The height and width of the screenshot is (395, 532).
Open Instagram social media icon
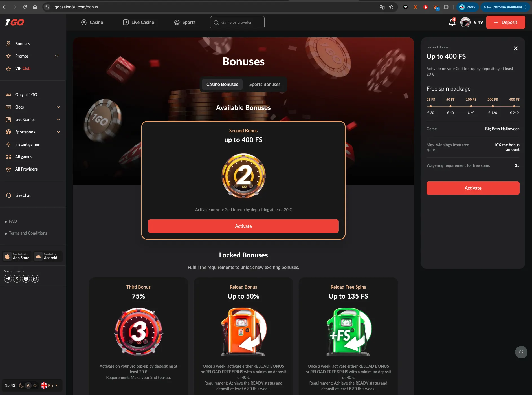pos(26,279)
